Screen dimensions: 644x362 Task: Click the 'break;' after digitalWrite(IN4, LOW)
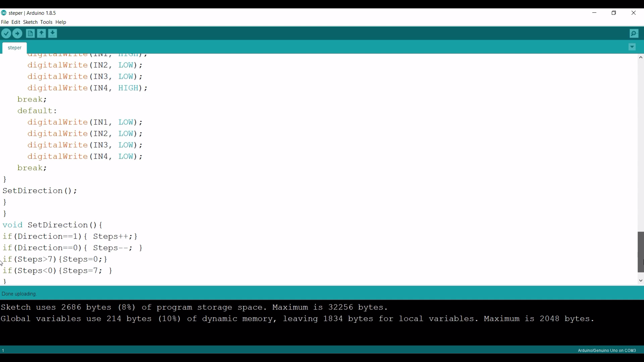[32, 168]
